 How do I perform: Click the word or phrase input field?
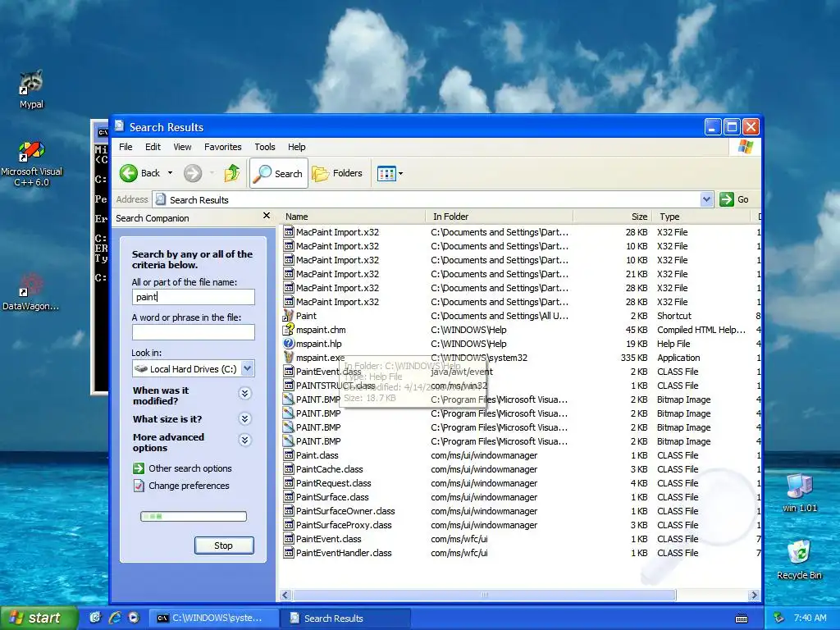pos(194,332)
